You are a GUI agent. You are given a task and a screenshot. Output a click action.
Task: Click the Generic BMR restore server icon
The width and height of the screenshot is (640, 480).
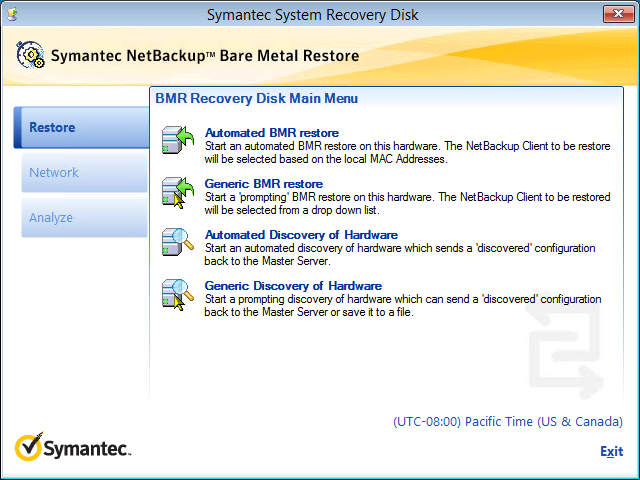pos(178,192)
